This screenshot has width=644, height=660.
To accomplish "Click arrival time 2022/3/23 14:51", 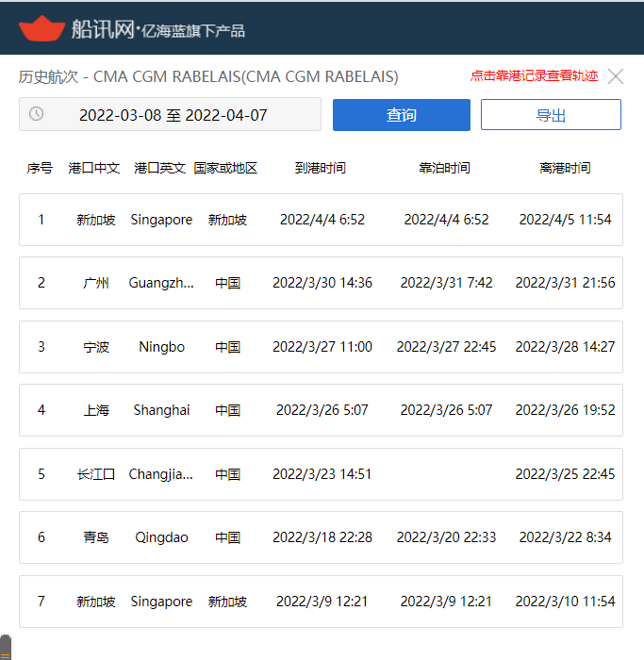I will [x=322, y=474].
